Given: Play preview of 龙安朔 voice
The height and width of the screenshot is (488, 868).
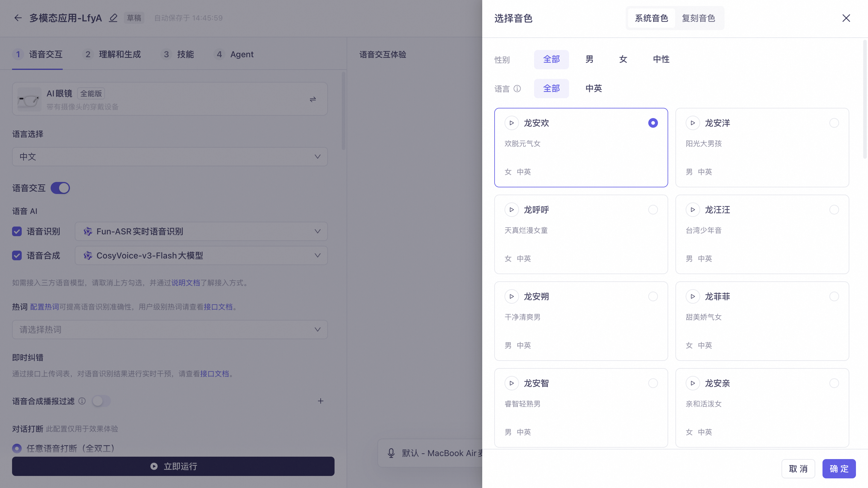Looking at the screenshot, I should (x=511, y=296).
